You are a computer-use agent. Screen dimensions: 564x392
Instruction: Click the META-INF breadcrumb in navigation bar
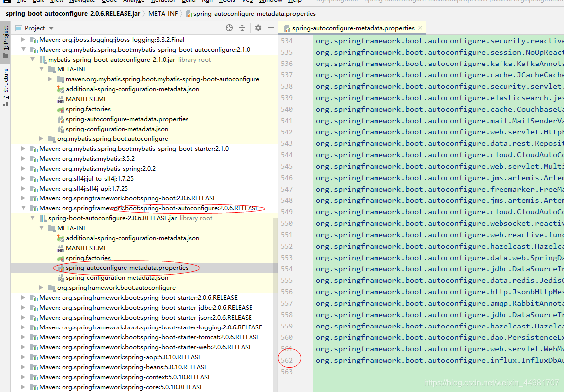[x=163, y=14]
